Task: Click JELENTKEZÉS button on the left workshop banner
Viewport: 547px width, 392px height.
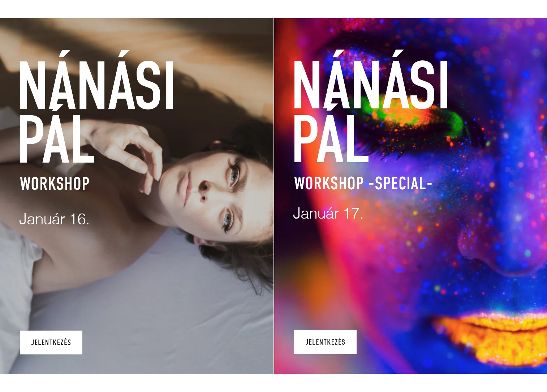Action: pos(51,342)
